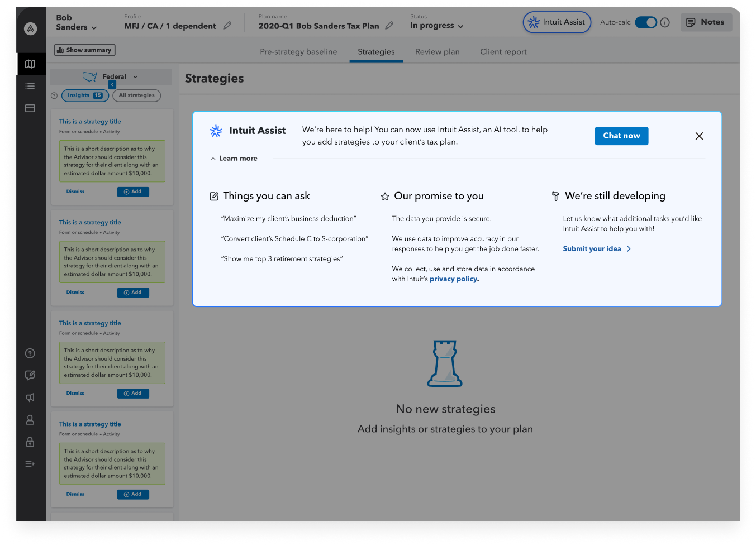Open the map icon in the sidebar
The width and height of the screenshot is (756, 546).
30,64
